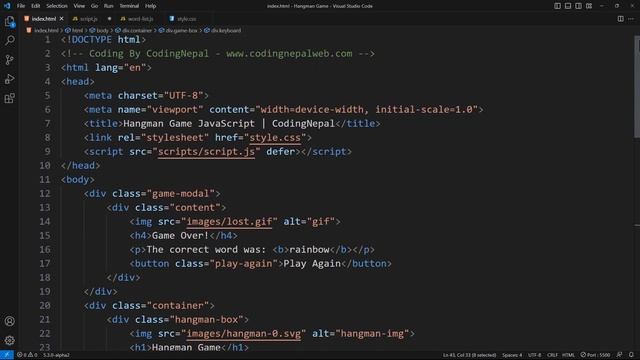Click line number 20 in gutter
The width and height of the screenshot is (640, 360).
click(45, 305)
